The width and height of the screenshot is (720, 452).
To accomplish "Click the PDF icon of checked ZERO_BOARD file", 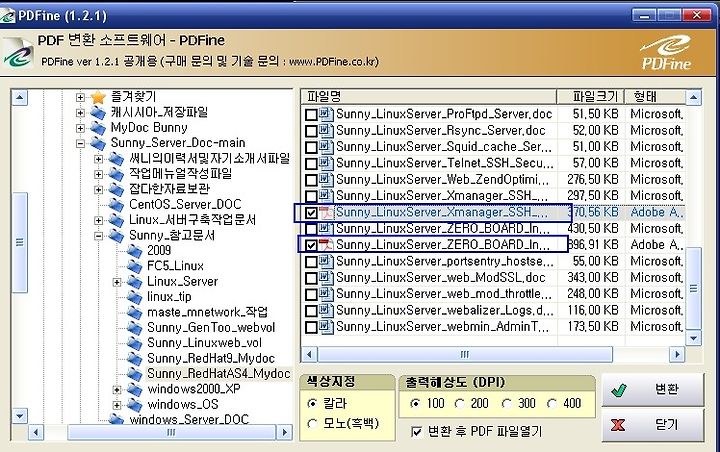I will coord(326,245).
